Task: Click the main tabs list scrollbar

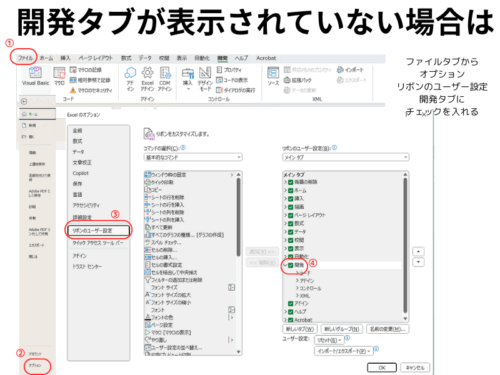Action: pos(405,247)
